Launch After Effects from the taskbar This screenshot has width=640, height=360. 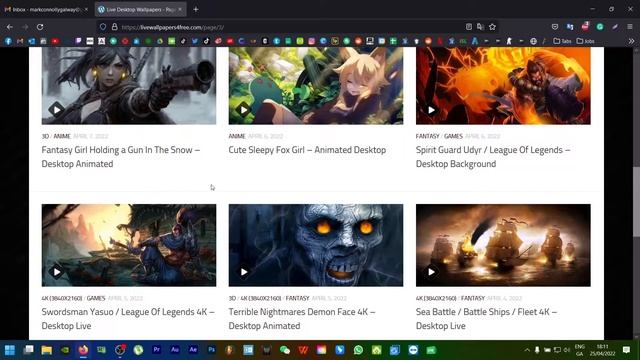pyautogui.click(x=193, y=350)
